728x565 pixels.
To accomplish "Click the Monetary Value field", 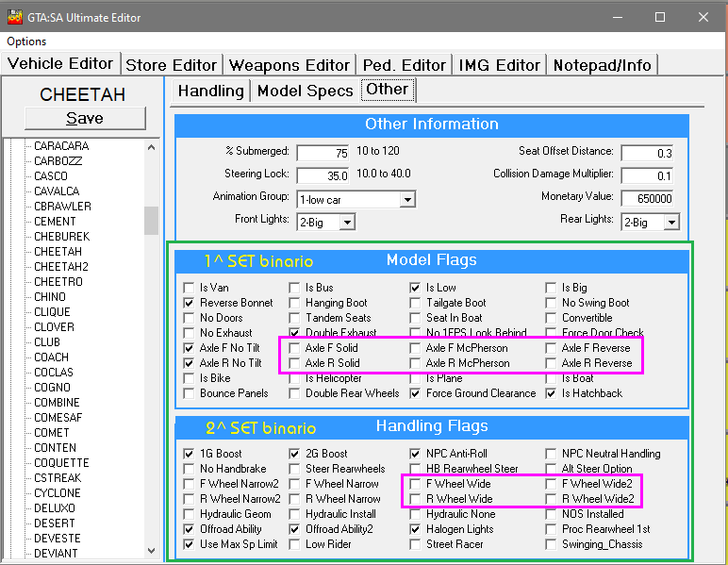I will pyautogui.click(x=647, y=199).
